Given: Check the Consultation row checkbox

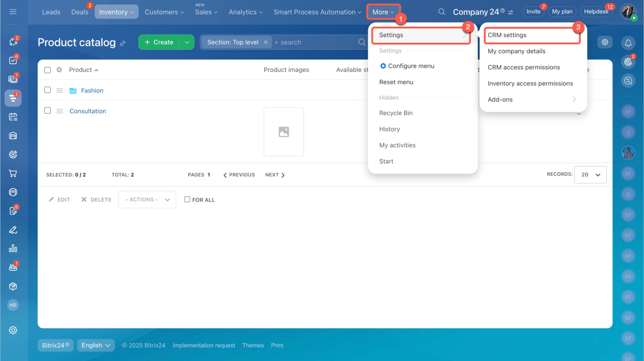Looking at the screenshot, I should point(47,111).
